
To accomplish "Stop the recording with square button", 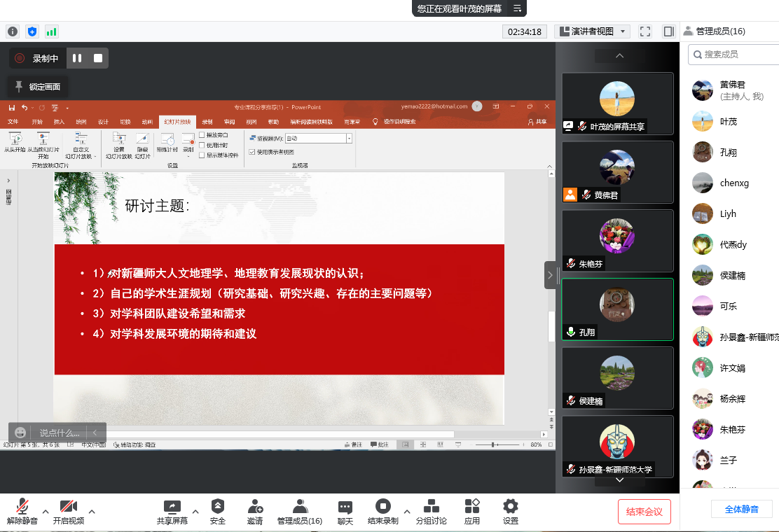I will [x=98, y=59].
